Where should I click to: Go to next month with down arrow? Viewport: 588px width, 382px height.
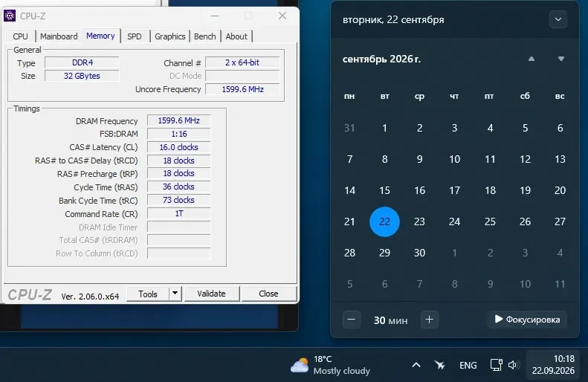coord(561,59)
